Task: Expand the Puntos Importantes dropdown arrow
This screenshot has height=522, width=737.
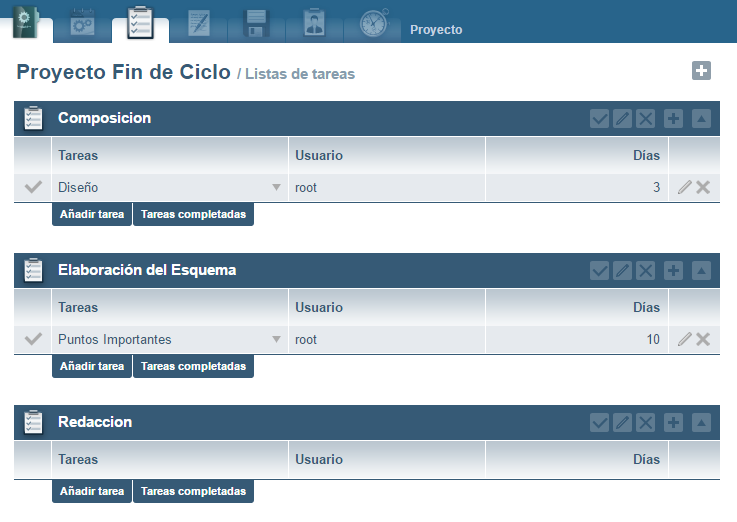Action: pos(276,340)
